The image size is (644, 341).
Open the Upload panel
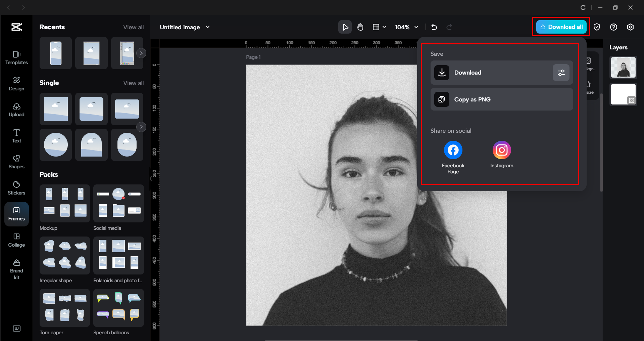pos(16,110)
